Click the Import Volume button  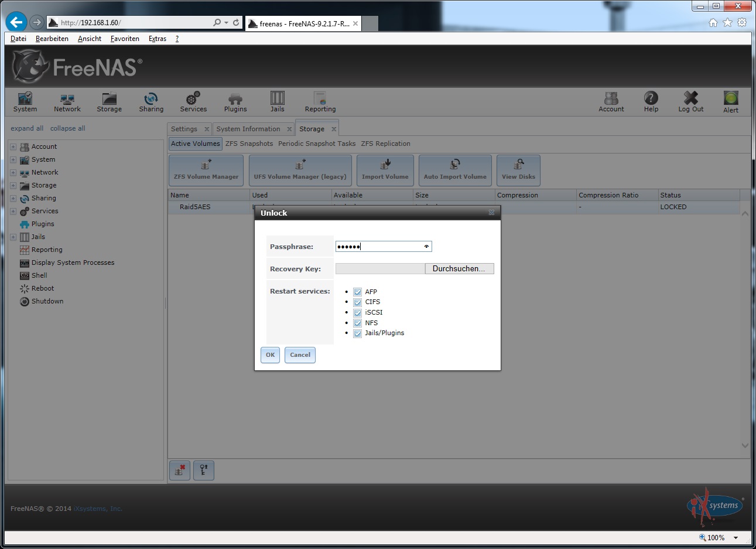(385, 170)
